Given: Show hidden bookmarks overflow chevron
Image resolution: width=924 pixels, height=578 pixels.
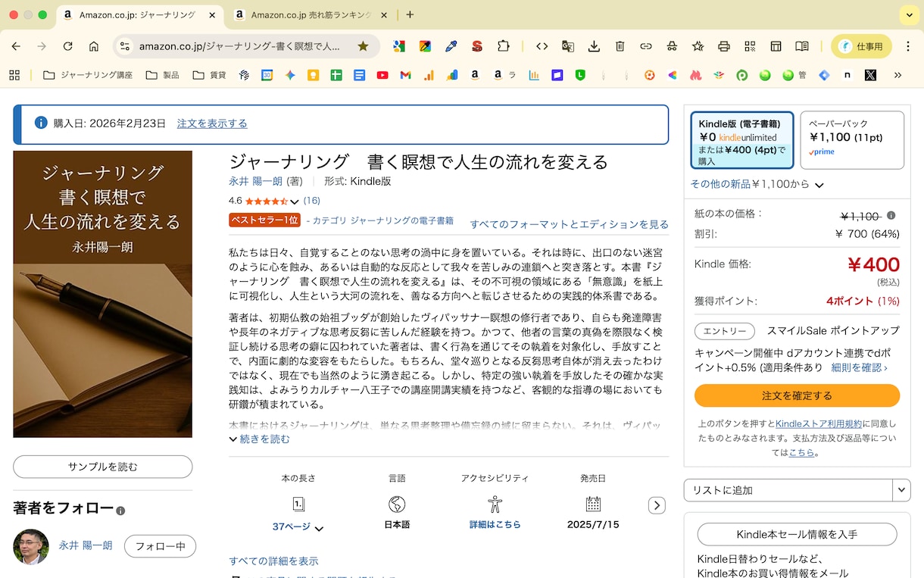Looking at the screenshot, I should [x=898, y=75].
